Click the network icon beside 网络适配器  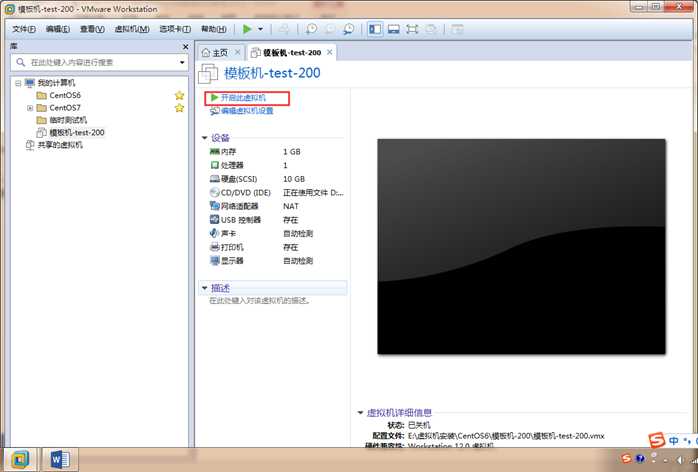[214, 206]
